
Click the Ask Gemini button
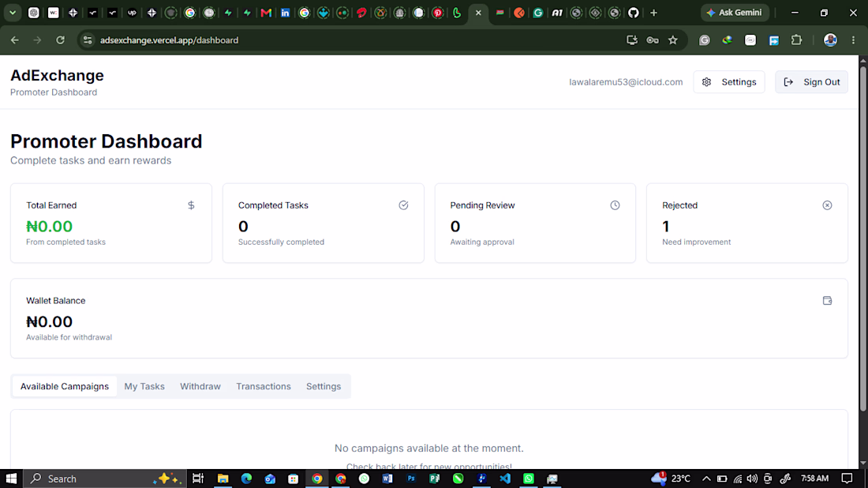(x=735, y=13)
